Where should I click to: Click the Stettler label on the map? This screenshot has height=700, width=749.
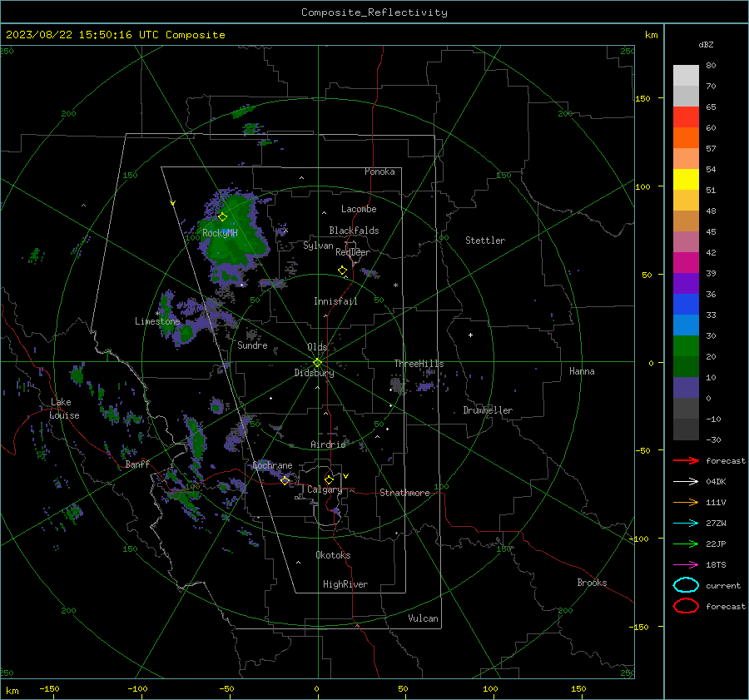point(485,241)
